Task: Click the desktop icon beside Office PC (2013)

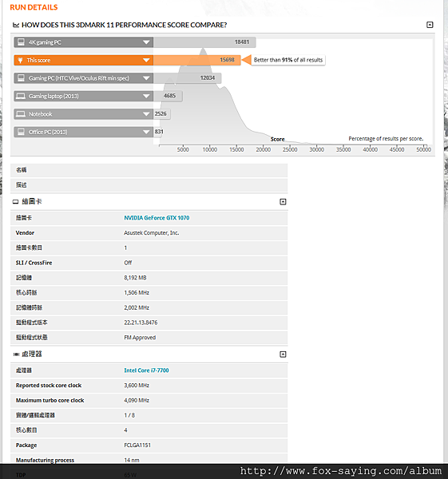Action: [21, 132]
